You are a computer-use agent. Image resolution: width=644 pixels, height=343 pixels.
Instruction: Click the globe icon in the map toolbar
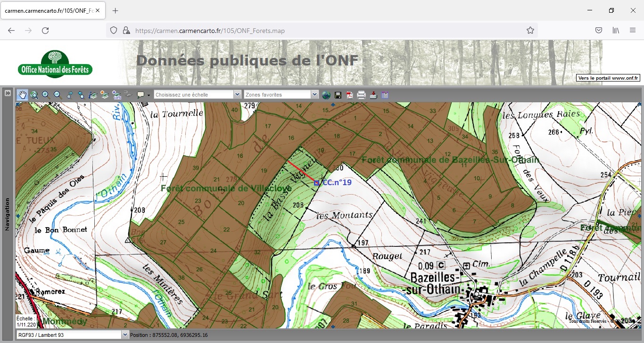(x=326, y=95)
